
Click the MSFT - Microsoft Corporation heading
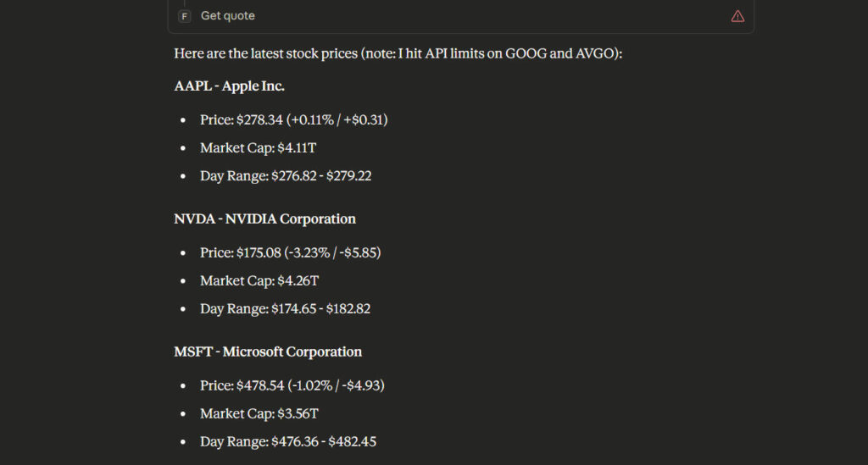[268, 352]
